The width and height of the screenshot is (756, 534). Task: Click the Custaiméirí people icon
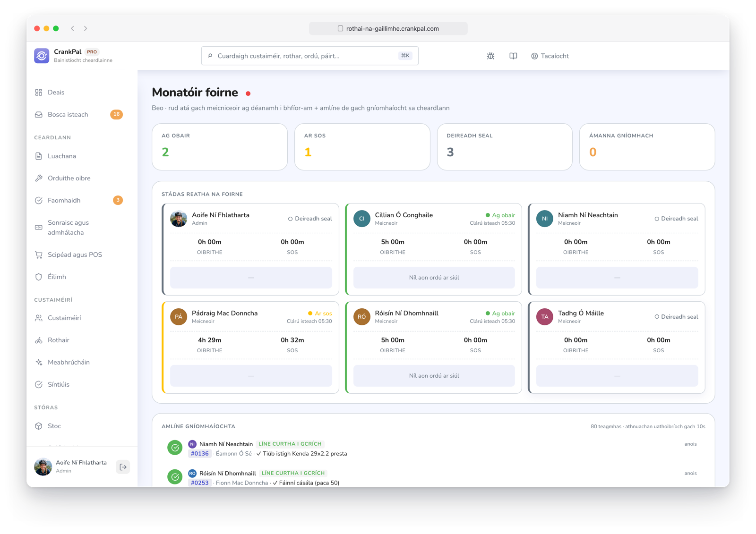39,318
